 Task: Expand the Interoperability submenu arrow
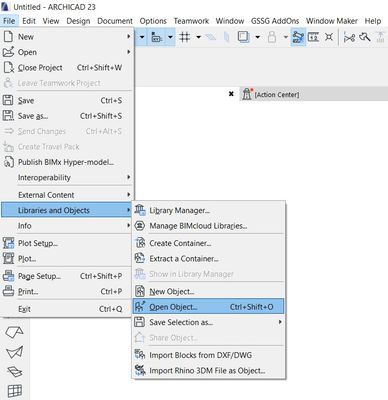(x=129, y=177)
